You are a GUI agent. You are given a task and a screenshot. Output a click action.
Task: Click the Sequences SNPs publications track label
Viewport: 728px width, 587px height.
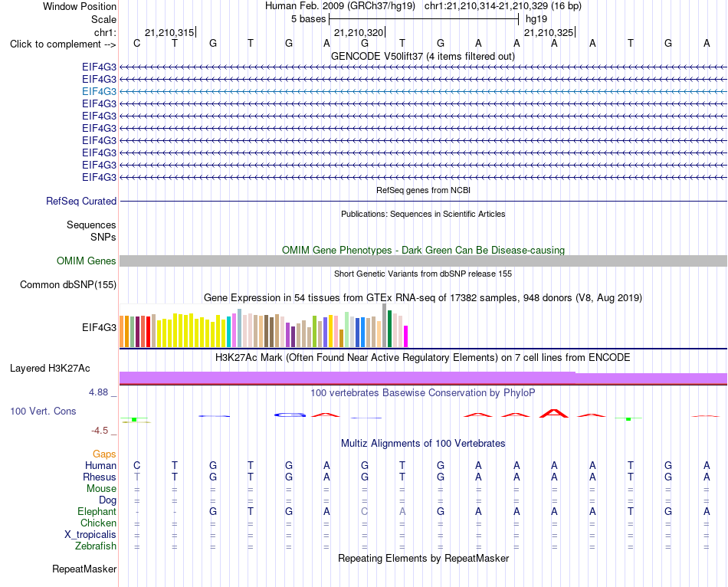pyautogui.click(x=91, y=231)
